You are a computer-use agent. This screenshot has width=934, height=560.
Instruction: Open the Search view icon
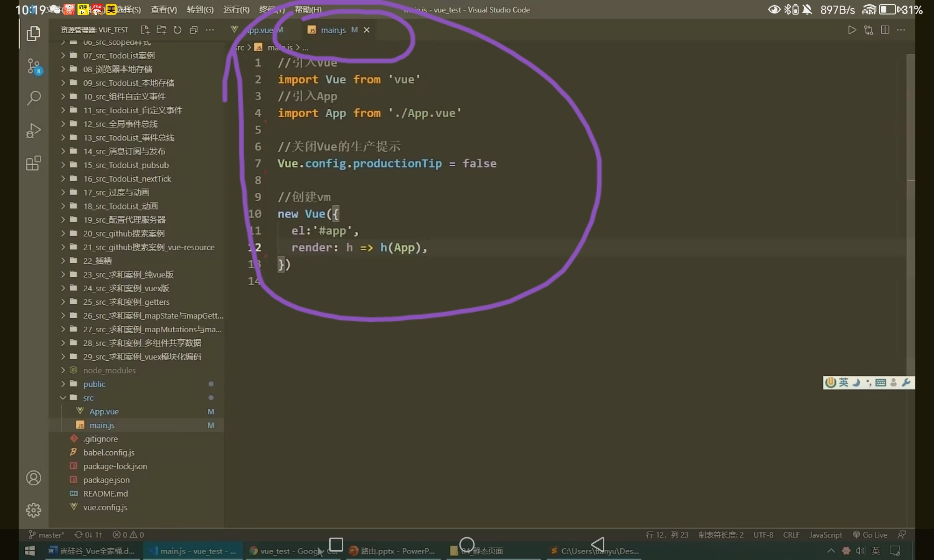click(x=34, y=98)
